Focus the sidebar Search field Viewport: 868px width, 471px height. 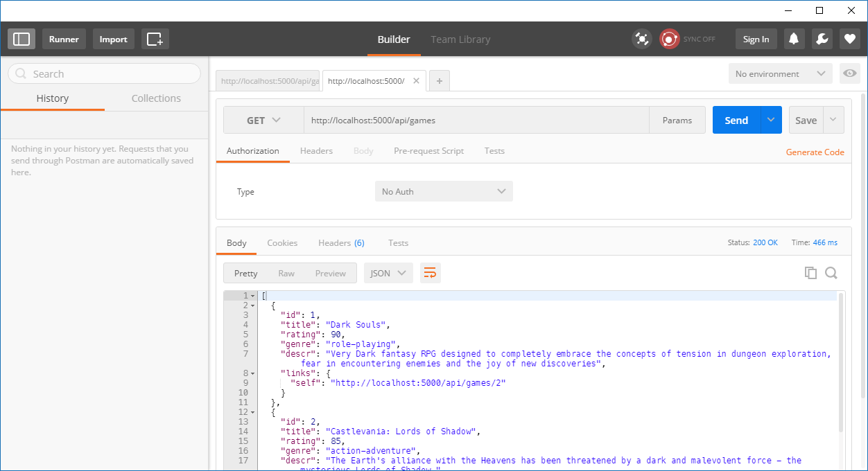coord(104,73)
